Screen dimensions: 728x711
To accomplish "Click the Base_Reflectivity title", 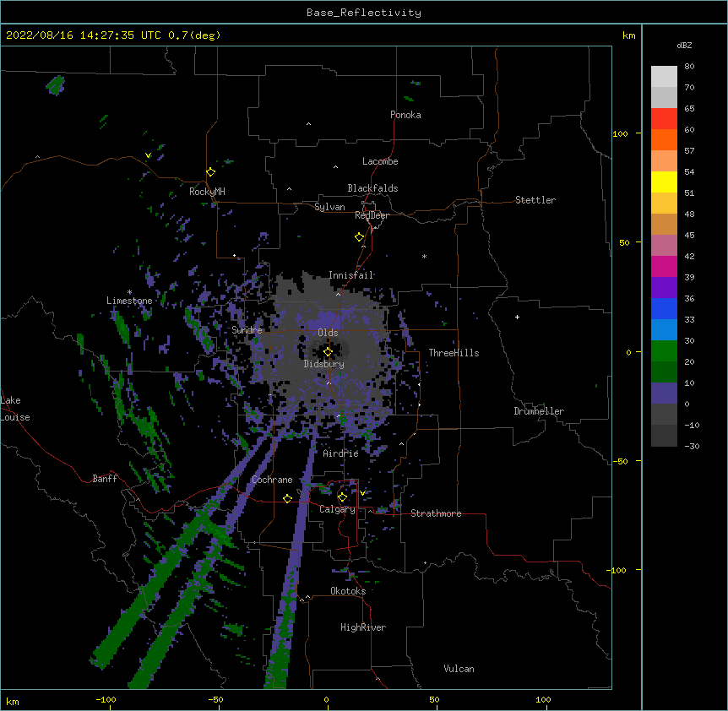I will coord(364,13).
